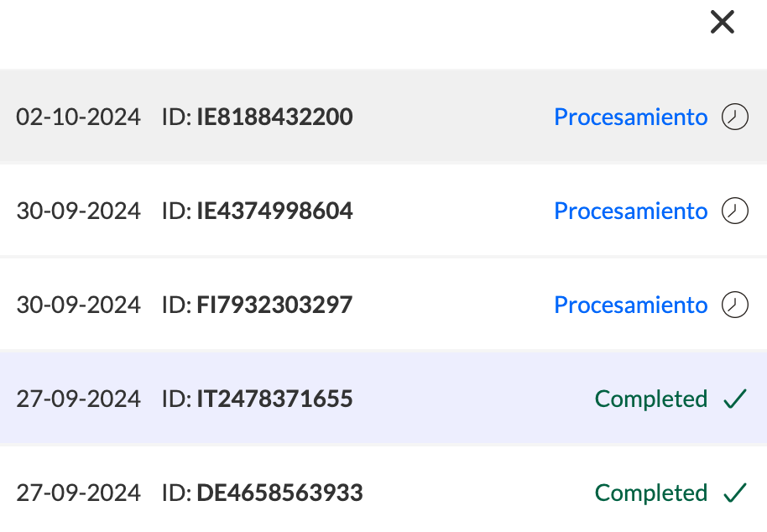767x532 pixels.
Task: Click the 02-10-2024 date entry
Action: point(78,117)
